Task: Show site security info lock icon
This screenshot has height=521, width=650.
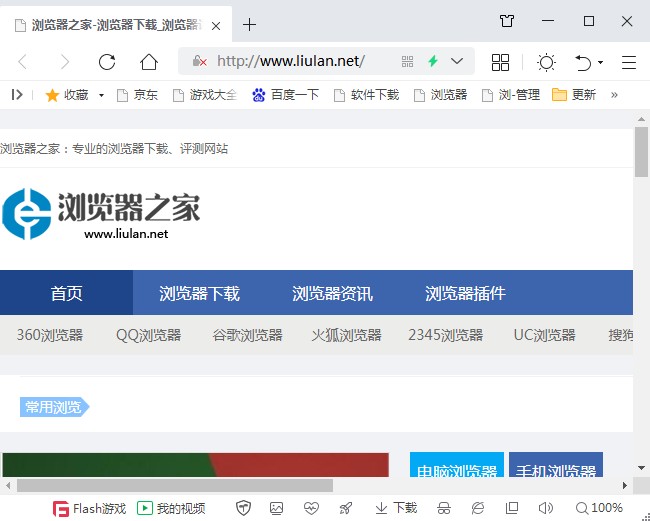Action: 199,61
